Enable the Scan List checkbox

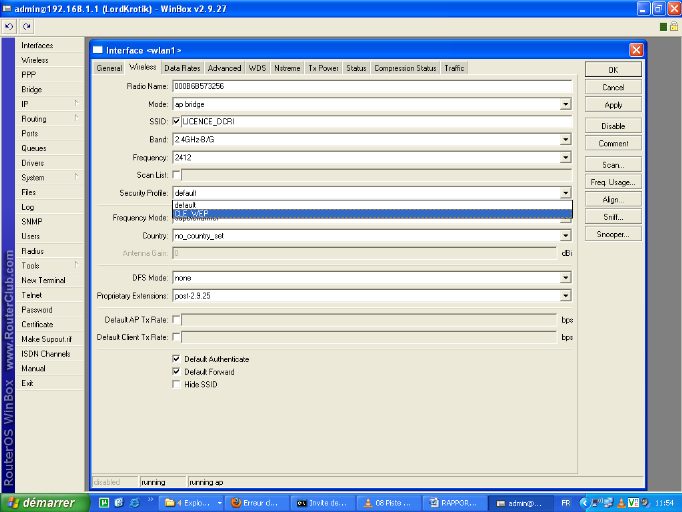[x=176, y=175]
